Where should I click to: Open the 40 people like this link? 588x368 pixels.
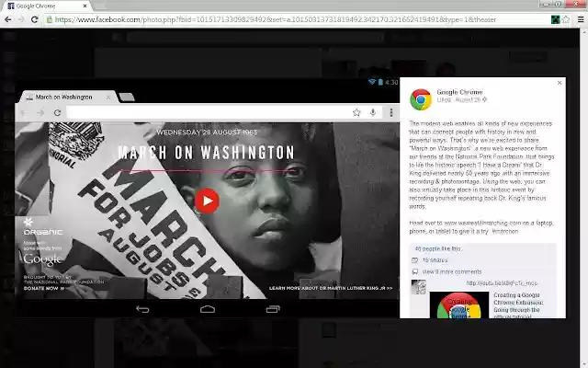tap(437, 248)
